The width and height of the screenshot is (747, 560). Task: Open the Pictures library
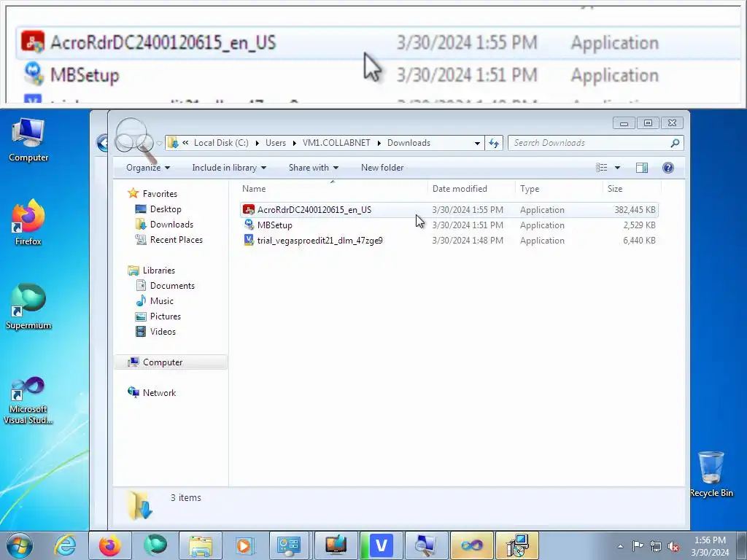(158, 316)
